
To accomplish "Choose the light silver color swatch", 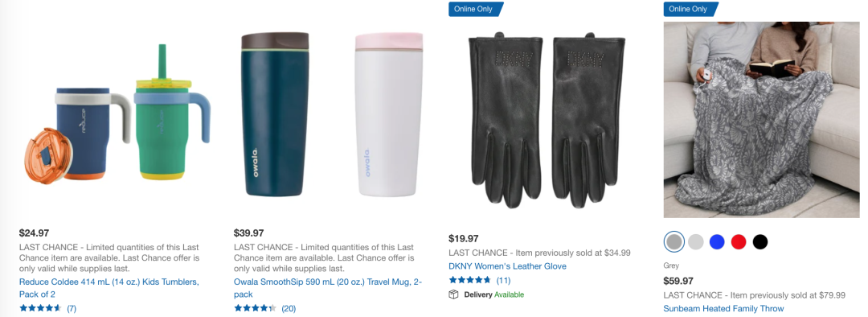I will point(696,241).
